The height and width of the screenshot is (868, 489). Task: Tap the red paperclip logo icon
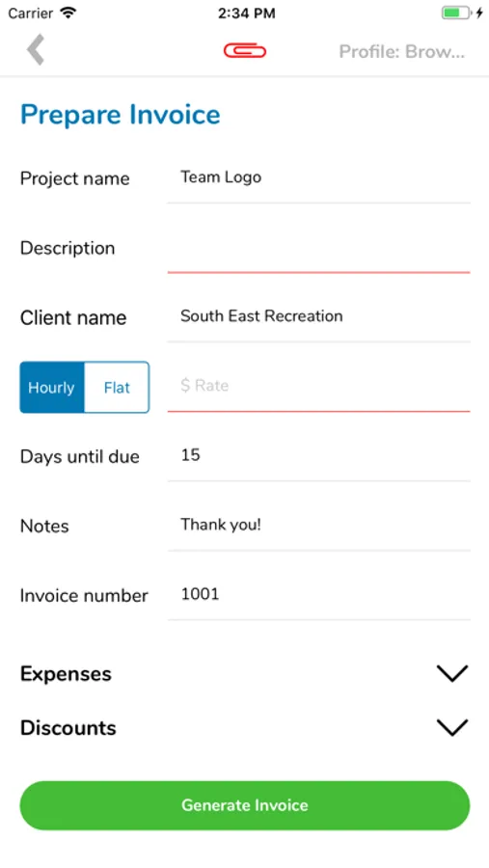tap(245, 51)
